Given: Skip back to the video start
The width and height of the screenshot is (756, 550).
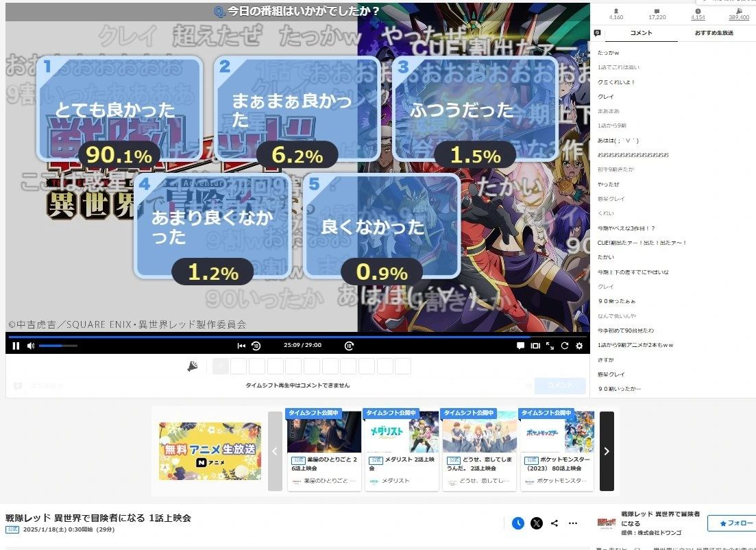Looking at the screenshot, I should click(241, 346).
